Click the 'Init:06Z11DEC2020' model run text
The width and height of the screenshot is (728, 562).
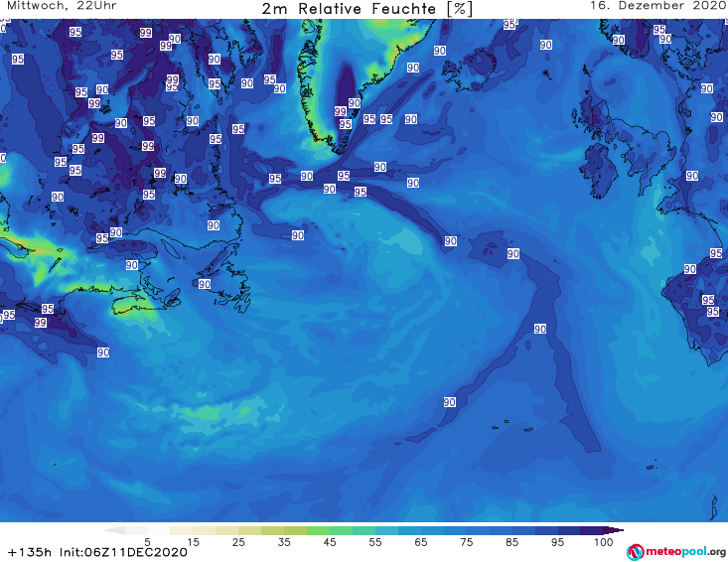[x=123, y=552]
